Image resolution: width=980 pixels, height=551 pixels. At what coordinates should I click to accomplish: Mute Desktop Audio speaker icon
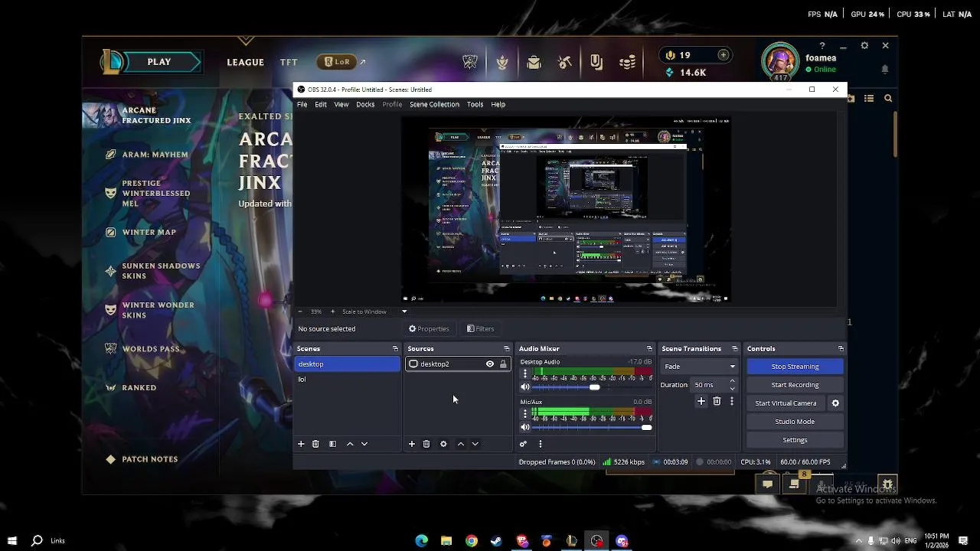click(525, 387)
